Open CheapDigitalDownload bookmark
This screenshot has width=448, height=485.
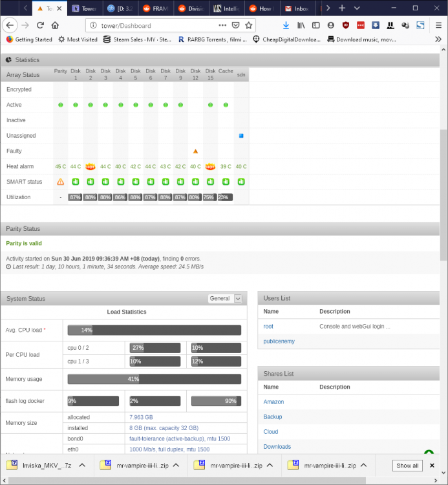(x=286, y=39)
